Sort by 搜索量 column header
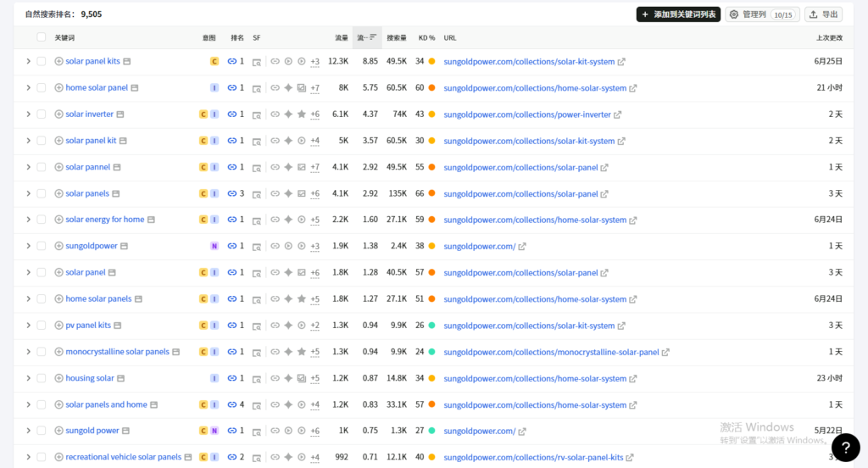The height and width of the screenshot is (468, 868). (397, 37)
